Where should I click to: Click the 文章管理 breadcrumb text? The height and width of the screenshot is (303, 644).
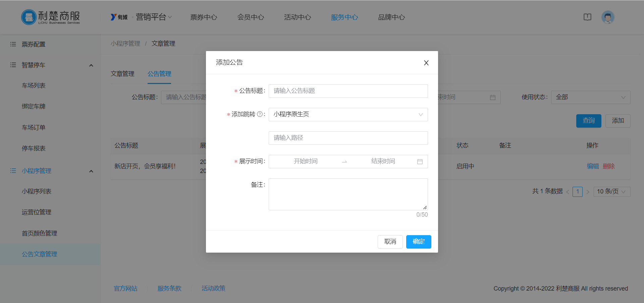pyautogui.click(x=163, y=44)
